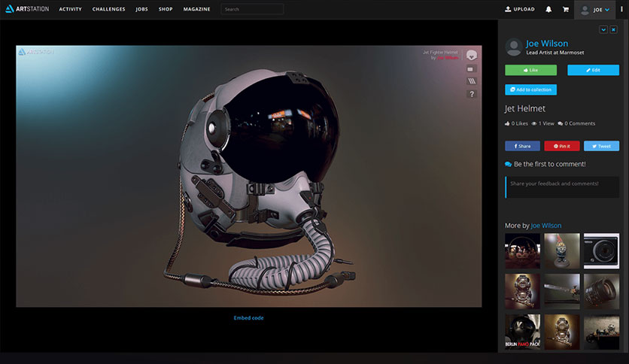Open the shopping cart
The height and width of the screenshot is (364, 629).
pos(566,9)
